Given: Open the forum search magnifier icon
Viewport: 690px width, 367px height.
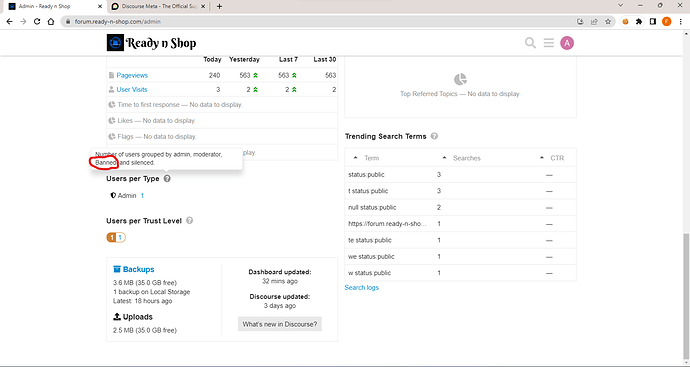Looking at the screenshot, I should pyautogui.click(x=530, y=43).
